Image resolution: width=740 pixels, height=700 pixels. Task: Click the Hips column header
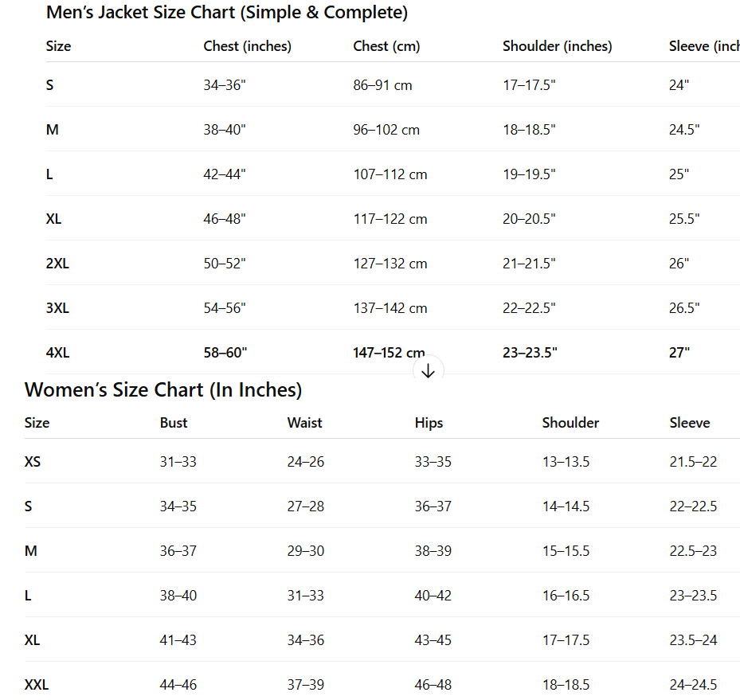429,423
